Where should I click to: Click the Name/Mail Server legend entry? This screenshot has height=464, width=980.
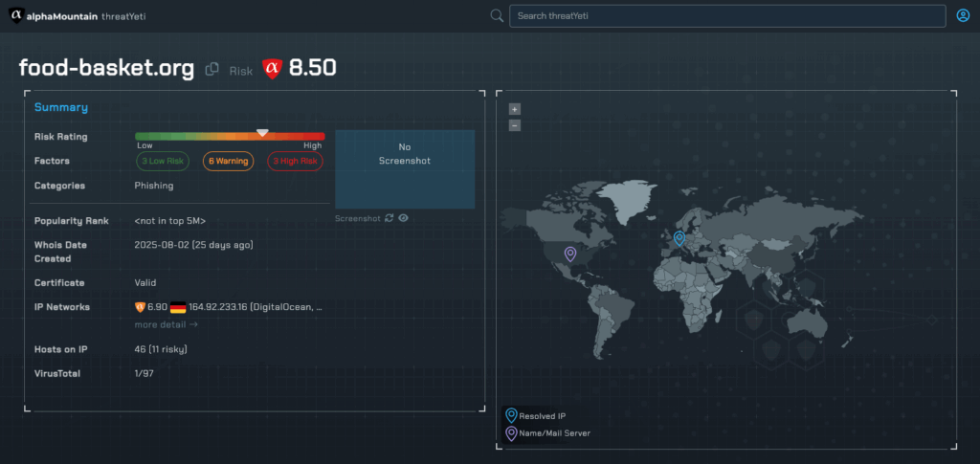pos(547,432)
